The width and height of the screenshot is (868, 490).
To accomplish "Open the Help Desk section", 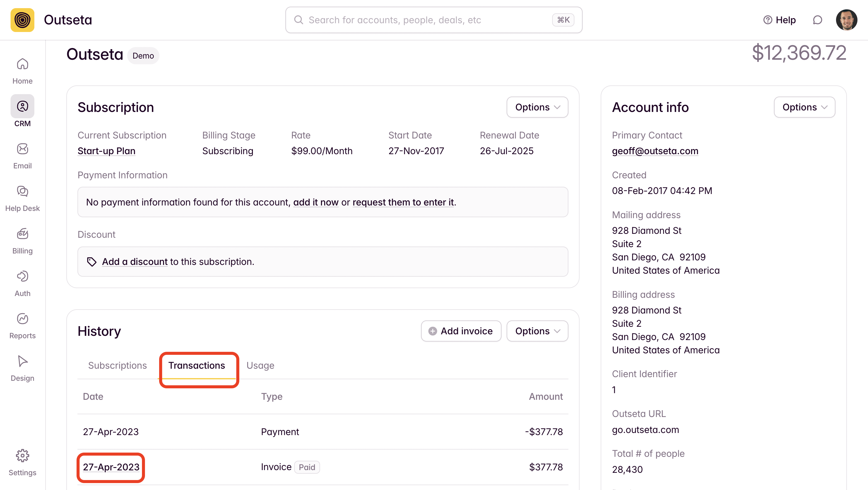I will pyautogui.click(x=22, y=198).
